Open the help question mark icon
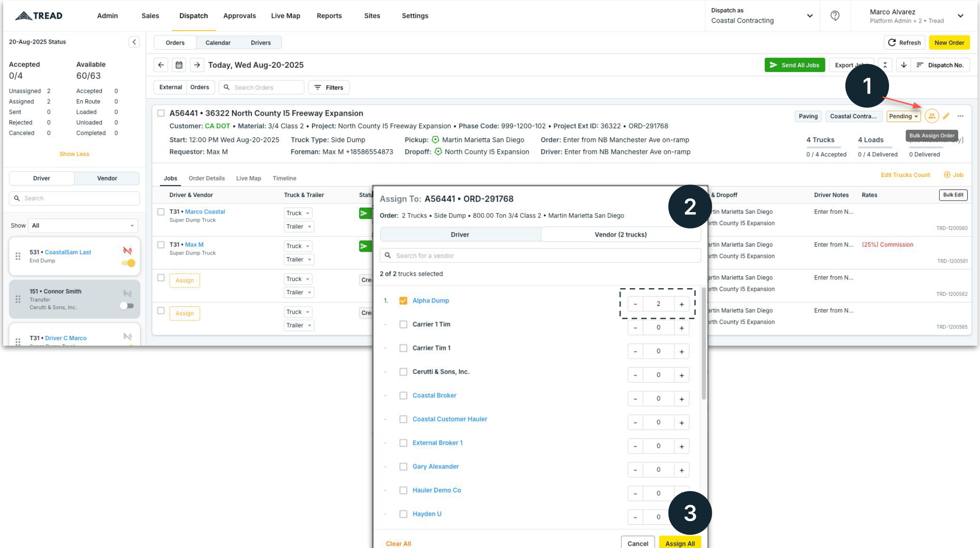 click(835, 16)
